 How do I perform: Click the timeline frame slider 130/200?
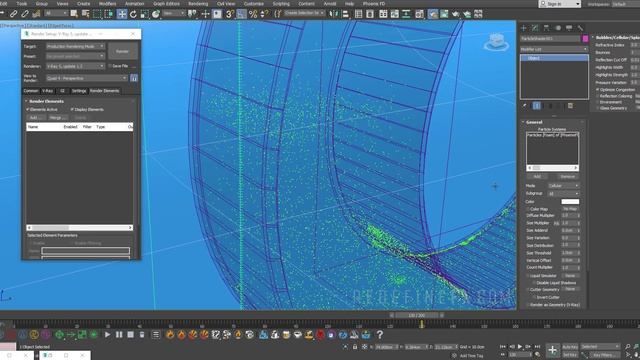[x=416, y=316]
